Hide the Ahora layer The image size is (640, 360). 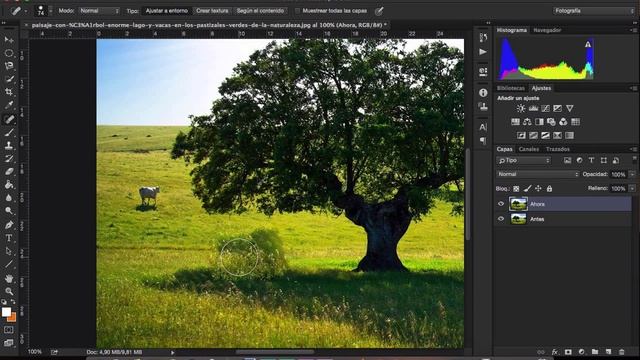tap(501, 204)
